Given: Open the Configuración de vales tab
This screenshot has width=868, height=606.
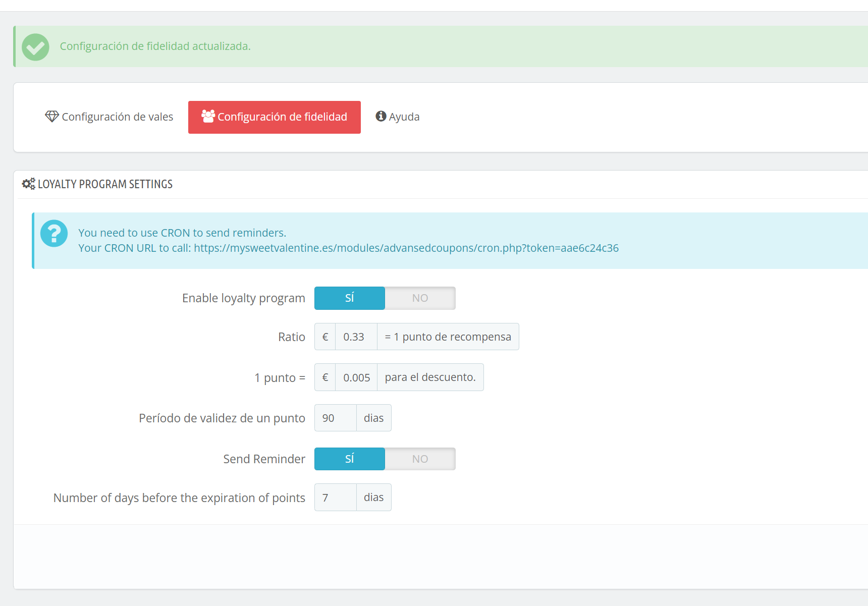Looking at the screenshot, I should [110, 117].
